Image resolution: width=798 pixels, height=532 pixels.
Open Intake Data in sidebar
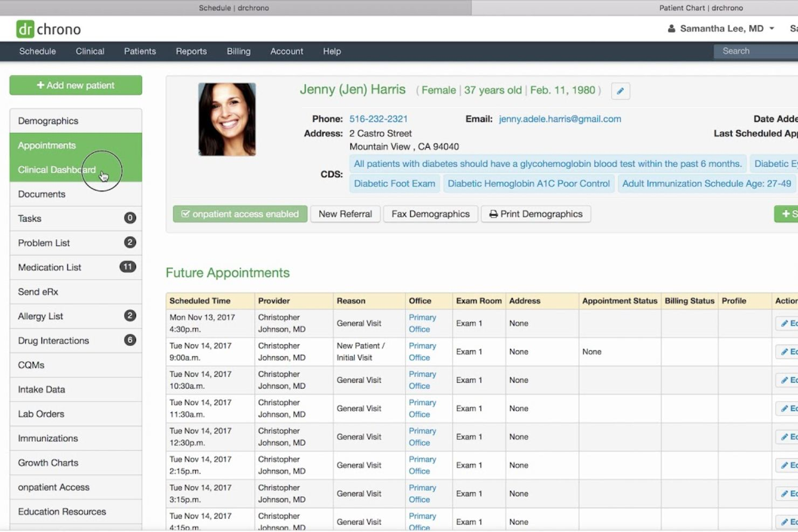pos(75,389)
